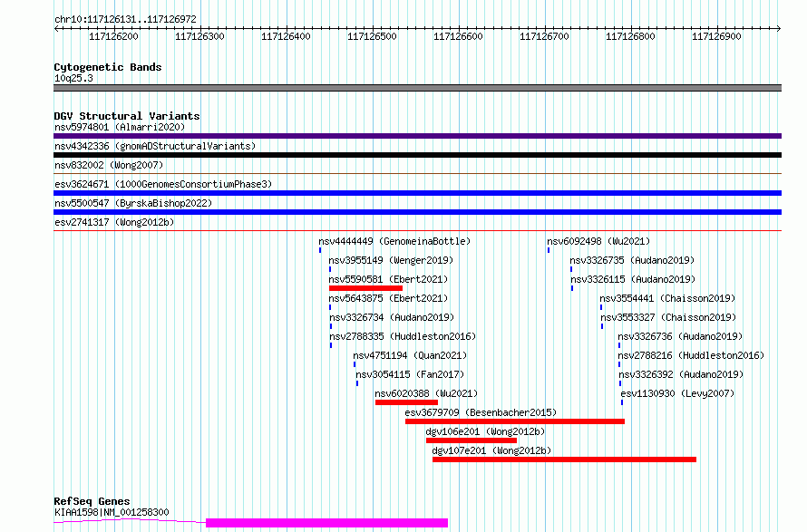Select the esv3679709 (Besenbacher2015) label
Viewport: 807px width, 532px height.
click(481, 412)
